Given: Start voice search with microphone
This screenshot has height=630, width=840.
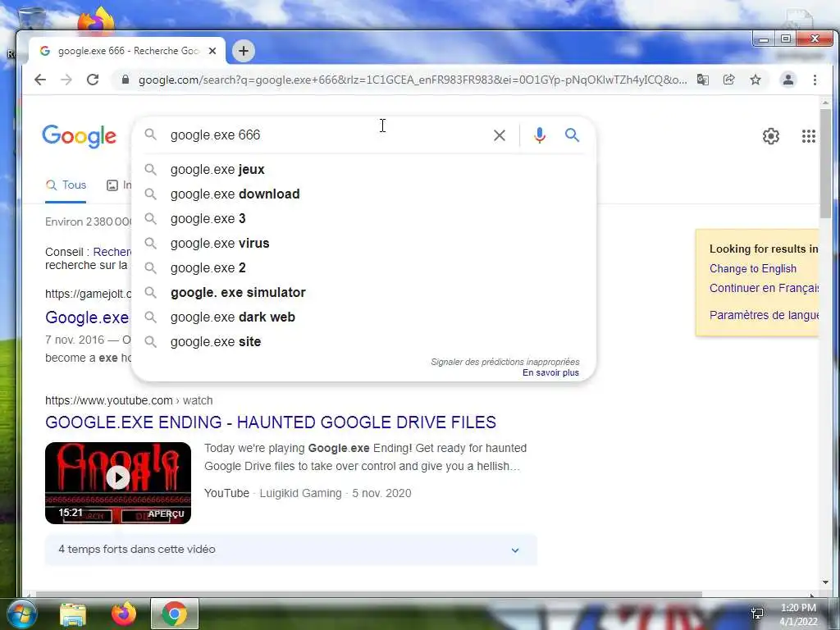Looking at the screenshot, I should pos(540,135).
